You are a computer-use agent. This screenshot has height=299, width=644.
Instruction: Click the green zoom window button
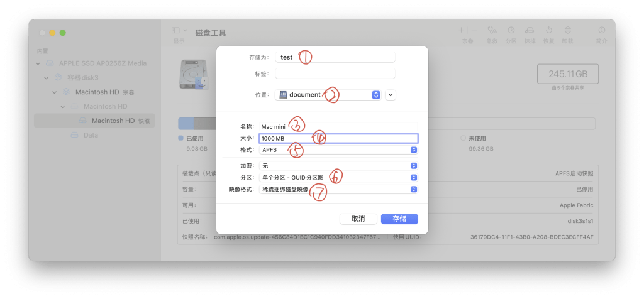(x=62, y=33)
